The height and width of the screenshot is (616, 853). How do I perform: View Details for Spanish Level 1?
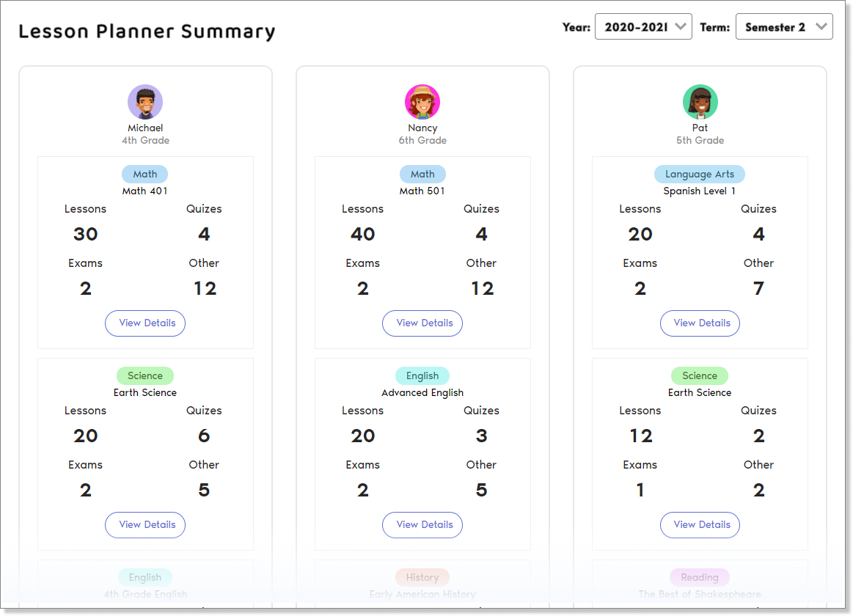[700, 323]
